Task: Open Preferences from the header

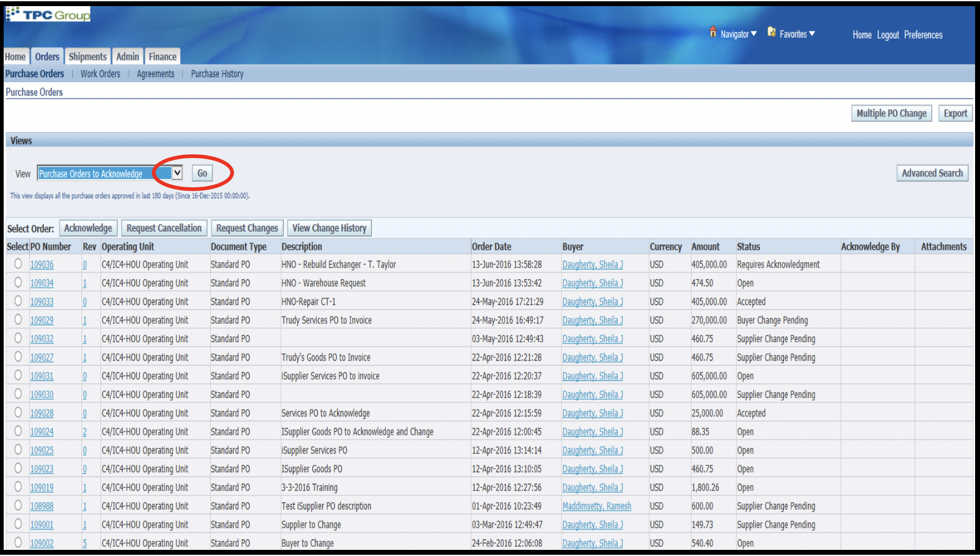Action: click(923, 35)
